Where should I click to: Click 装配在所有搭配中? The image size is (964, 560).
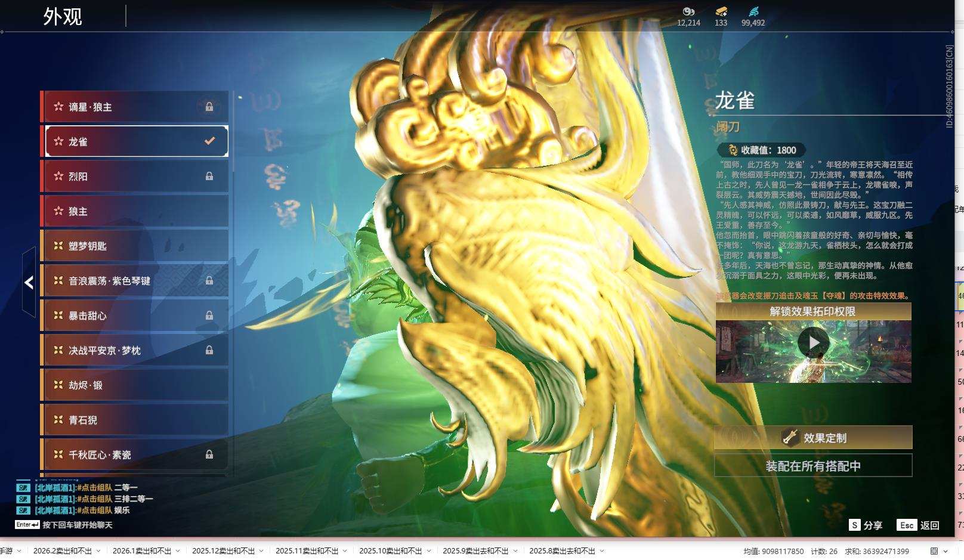(x=814, y=465)
